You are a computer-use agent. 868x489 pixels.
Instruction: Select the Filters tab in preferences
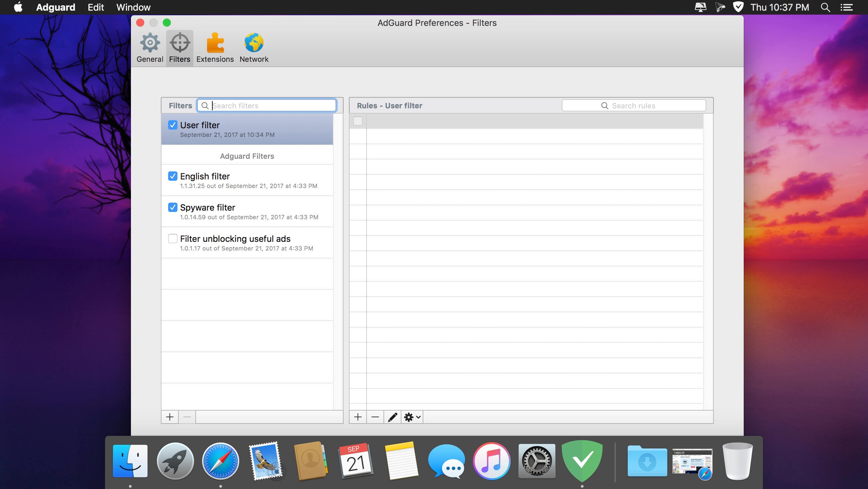(x=179, y=48)
